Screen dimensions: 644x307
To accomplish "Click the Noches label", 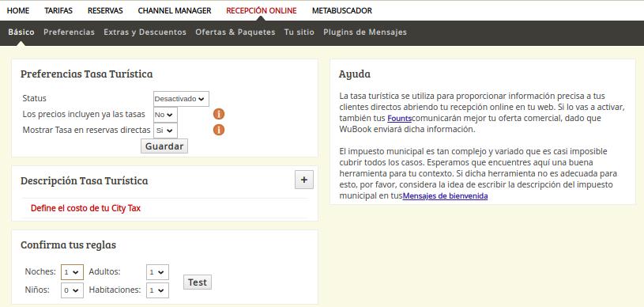I will pos(40,271).
